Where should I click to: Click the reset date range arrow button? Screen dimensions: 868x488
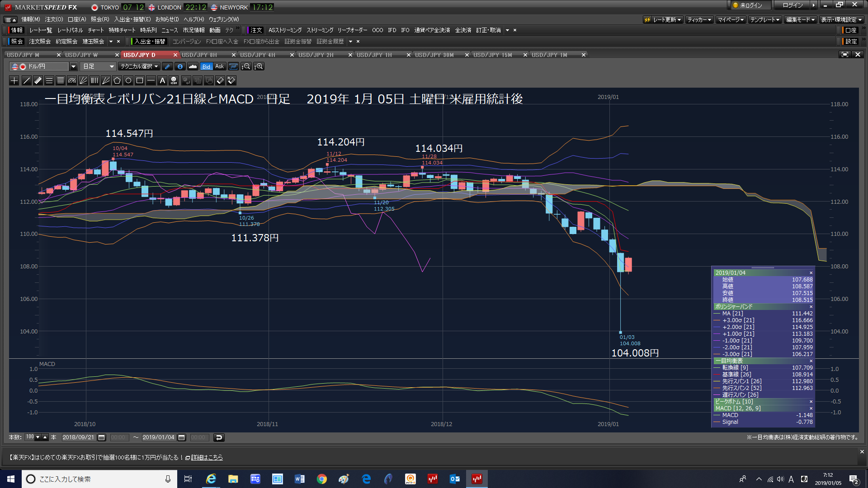pos(219,437)
